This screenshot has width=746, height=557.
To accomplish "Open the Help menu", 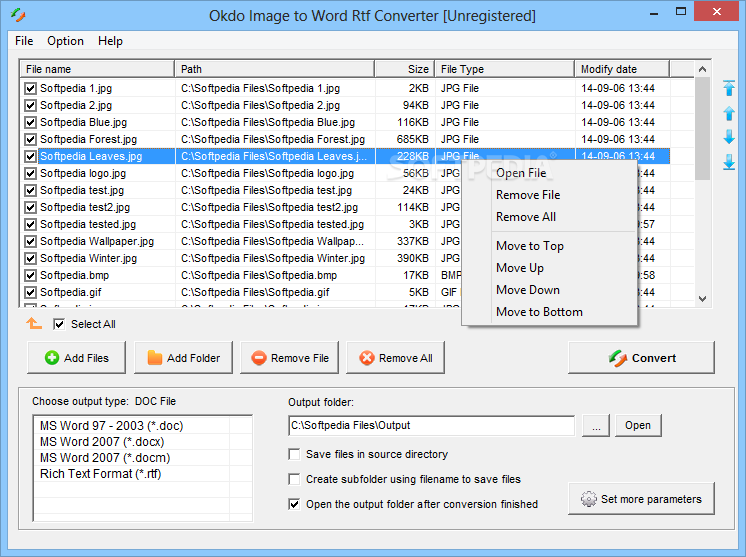I will click(110, 41).
